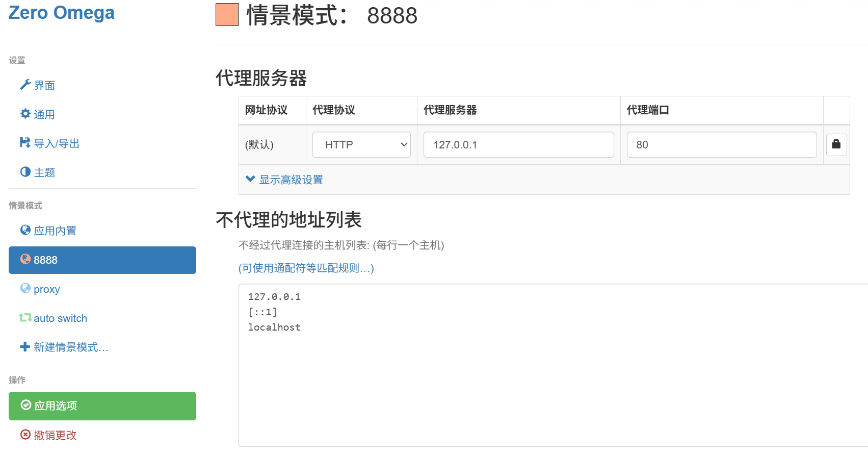Viewport: 868px width, 453px height.
Task: Click the retweet icon beside auto switch
Action: point(25,317)
